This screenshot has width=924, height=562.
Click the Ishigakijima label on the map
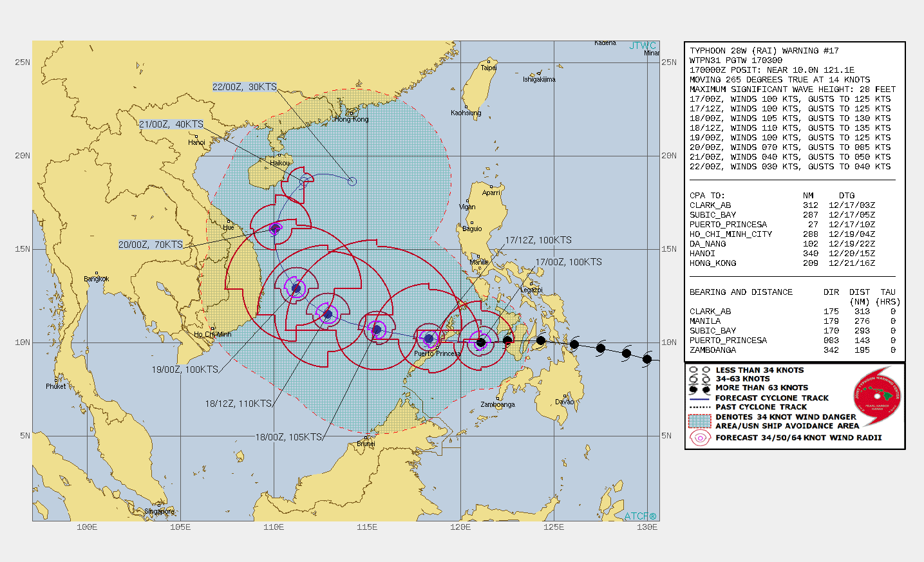coord(539,79)
